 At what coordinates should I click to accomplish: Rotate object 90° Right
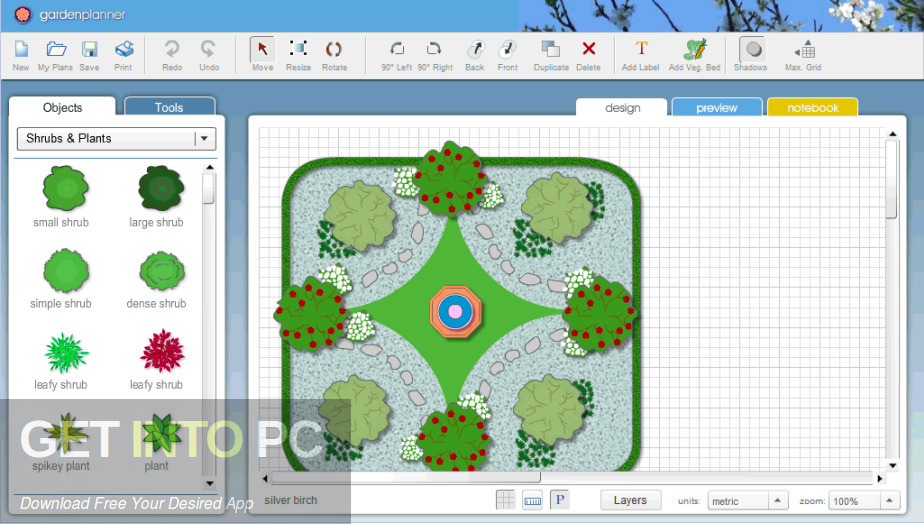tap(434, 49)
